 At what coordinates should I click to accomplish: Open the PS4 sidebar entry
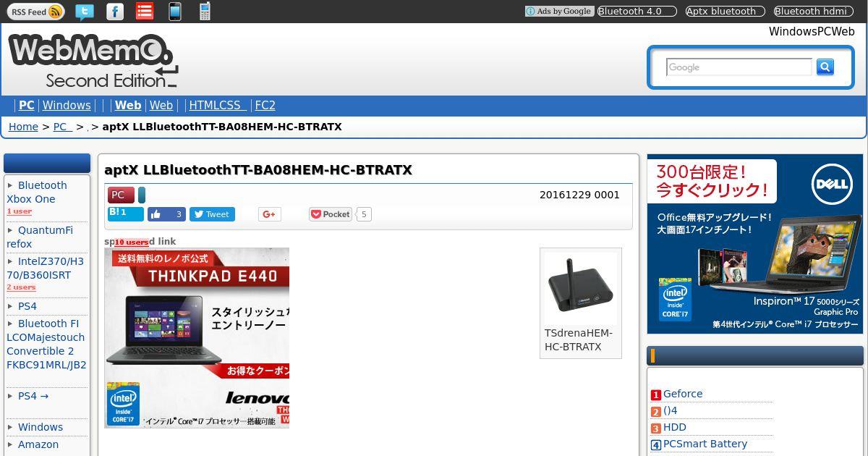tap(27, 306)
